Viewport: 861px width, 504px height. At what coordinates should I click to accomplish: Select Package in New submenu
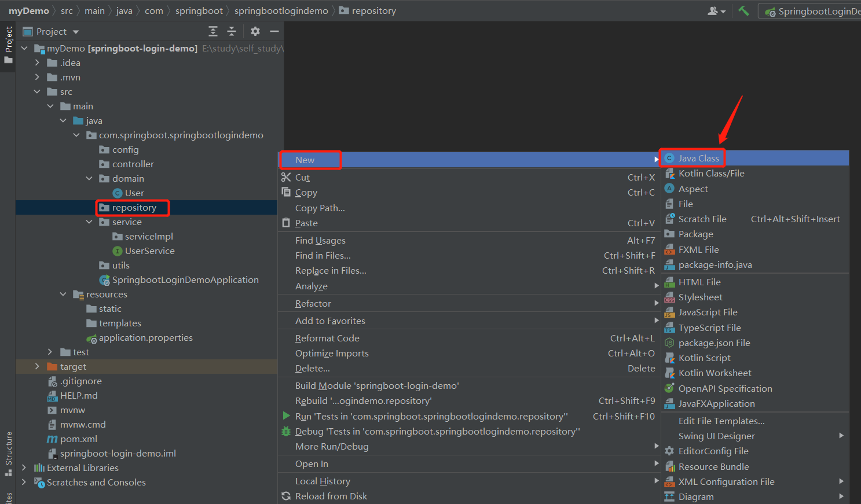tap(755, 234)
